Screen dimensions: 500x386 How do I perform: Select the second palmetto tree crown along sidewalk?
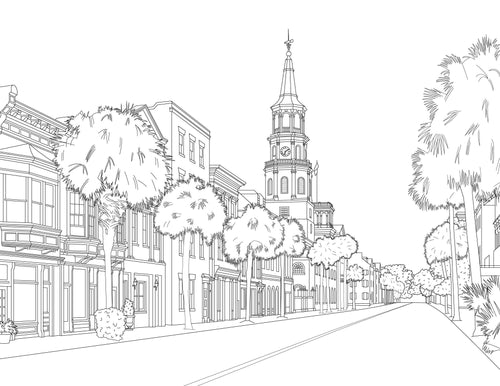pyautogui.click(x=190, y=207)
